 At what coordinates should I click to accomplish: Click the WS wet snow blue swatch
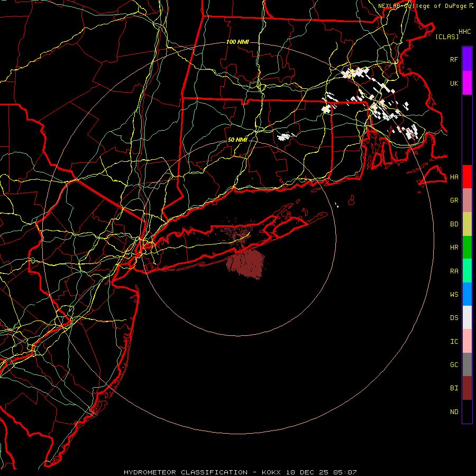click(x=467, y=294)
